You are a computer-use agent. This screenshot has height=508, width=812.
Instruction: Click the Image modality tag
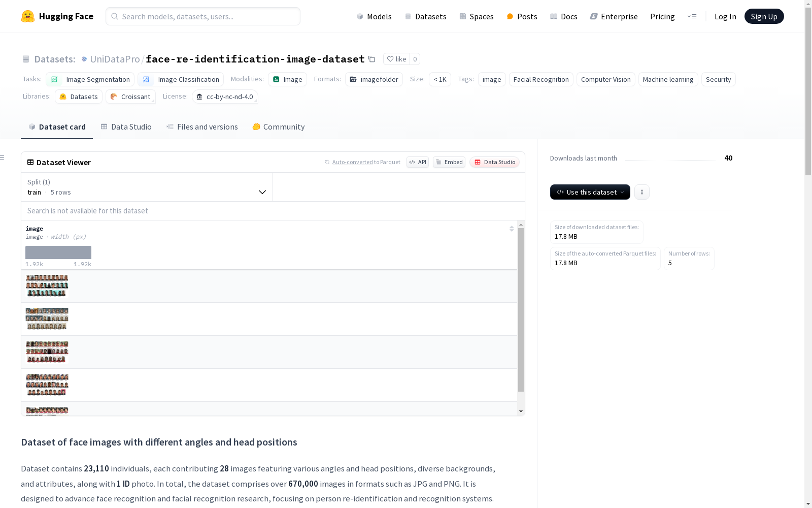click(287, 79)
